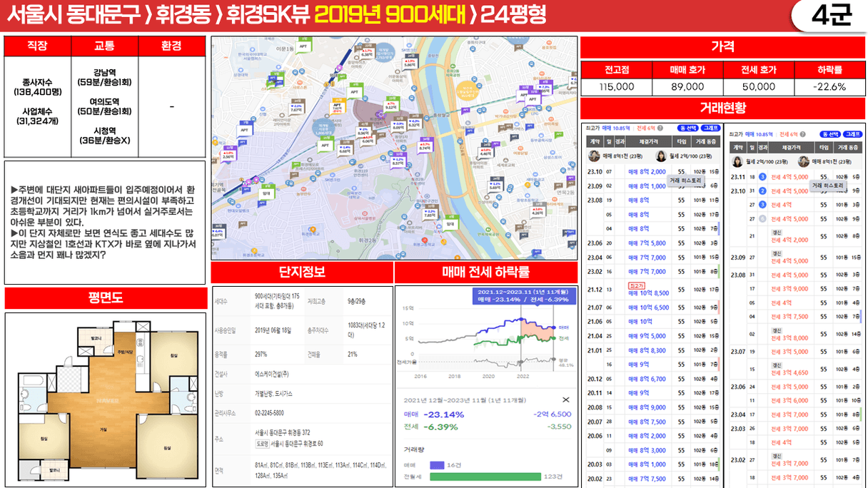Screen dimensions: 868x488
Task: Open the 7.85억 marker on the map
Action: 430,213
